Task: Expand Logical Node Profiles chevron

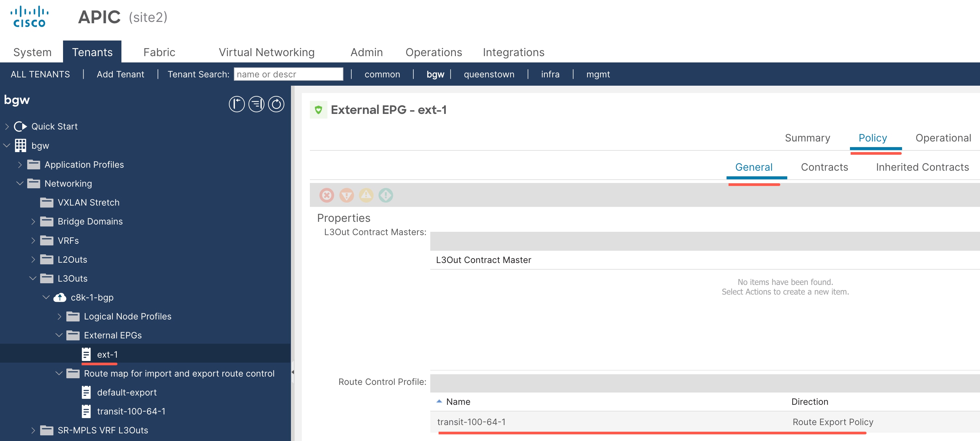Action: [59, 316]
